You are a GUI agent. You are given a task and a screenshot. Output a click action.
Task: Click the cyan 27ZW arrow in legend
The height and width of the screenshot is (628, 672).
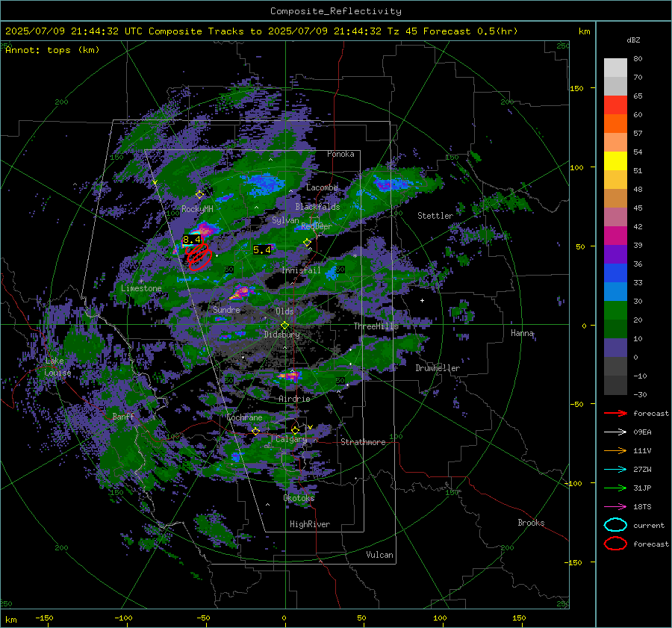pos(615,470)
